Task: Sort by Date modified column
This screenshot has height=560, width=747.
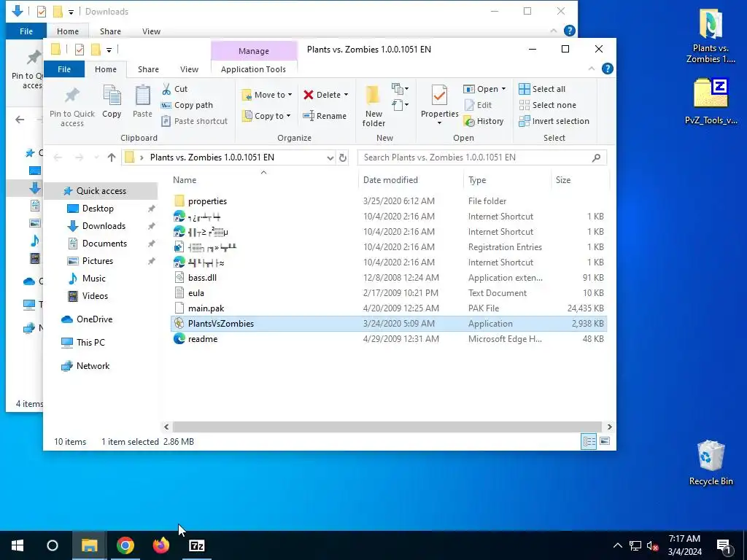Action: click(x=390, y=180)
